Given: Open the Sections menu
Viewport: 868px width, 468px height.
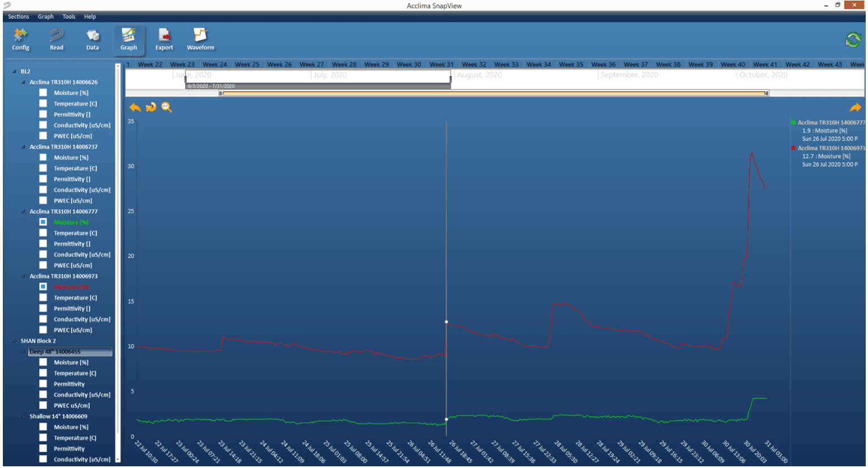Looking at the screenshot, I should (x=18, y=16).
